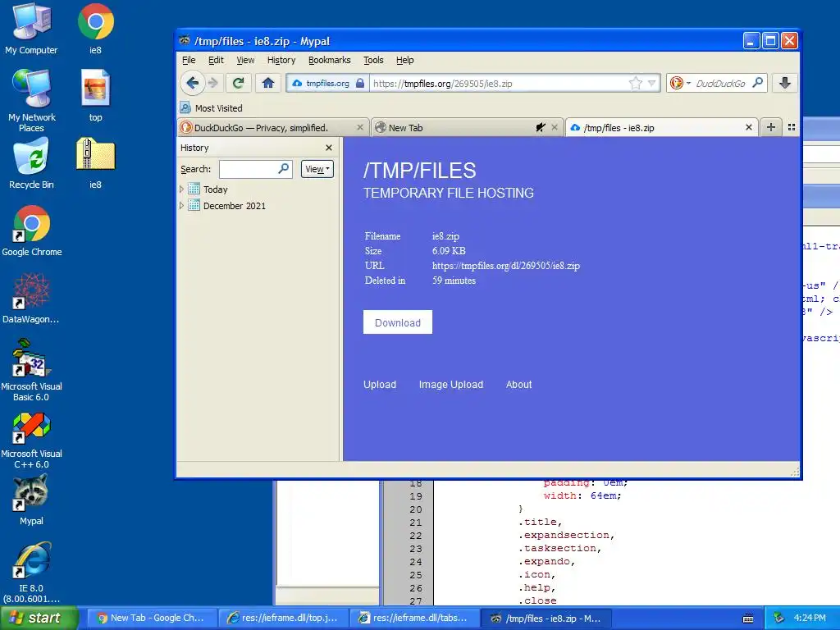Image resolution: width=840 pixels, height=630 pixels.
Task: Launch the Mypal raccoon shortcut
Action: pos(31,500)
